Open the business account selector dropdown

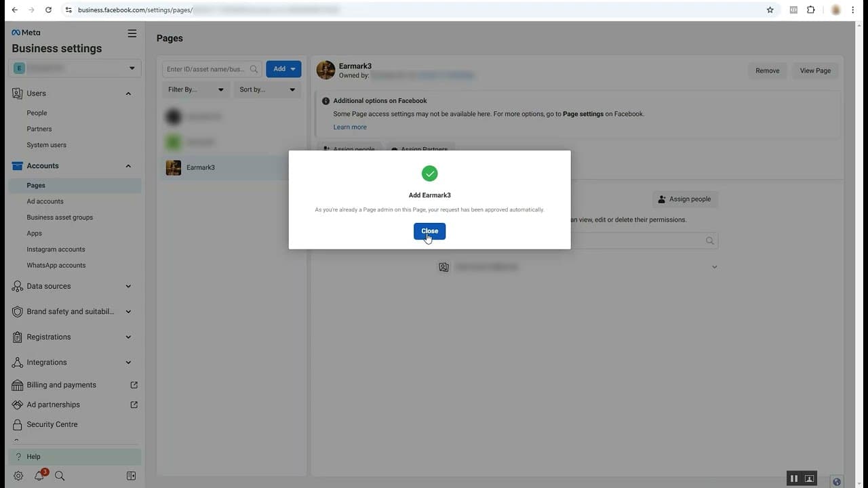[75, 68]
